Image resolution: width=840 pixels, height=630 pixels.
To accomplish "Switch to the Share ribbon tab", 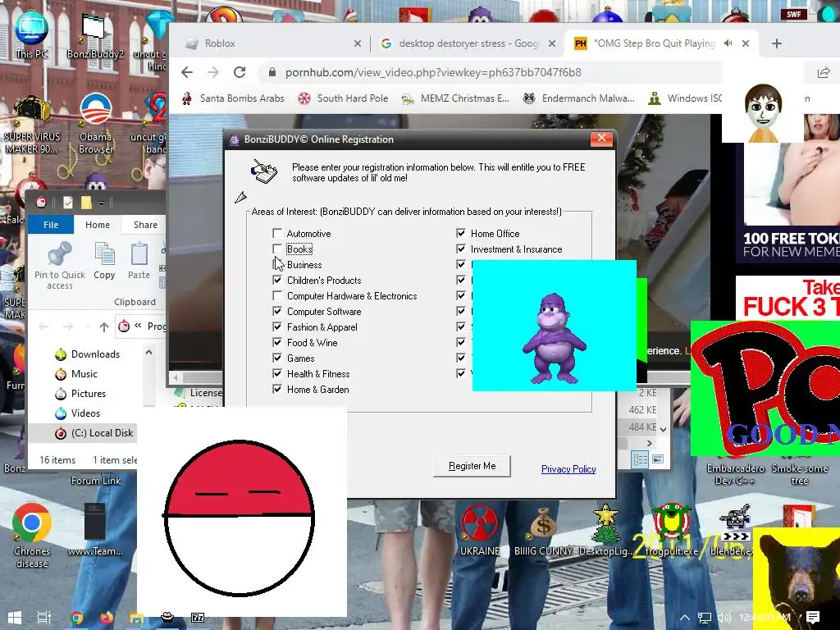I will 145,225.
